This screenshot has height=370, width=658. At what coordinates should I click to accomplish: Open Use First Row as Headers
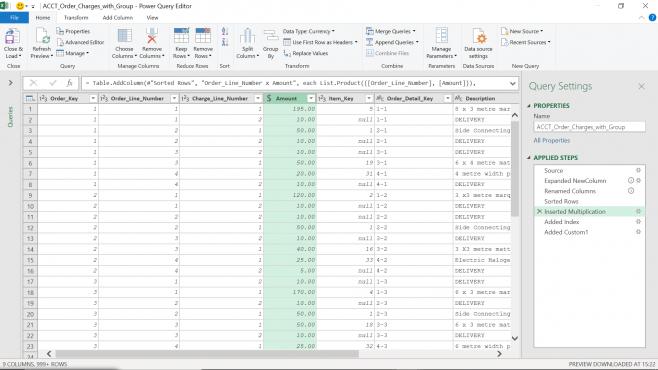click(x=321, y=42)
